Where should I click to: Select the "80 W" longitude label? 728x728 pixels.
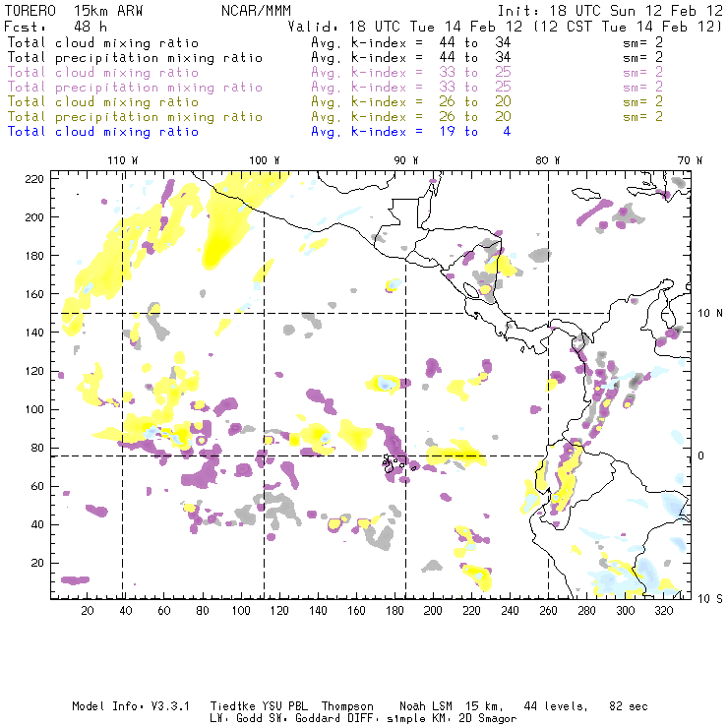[548, 160]
